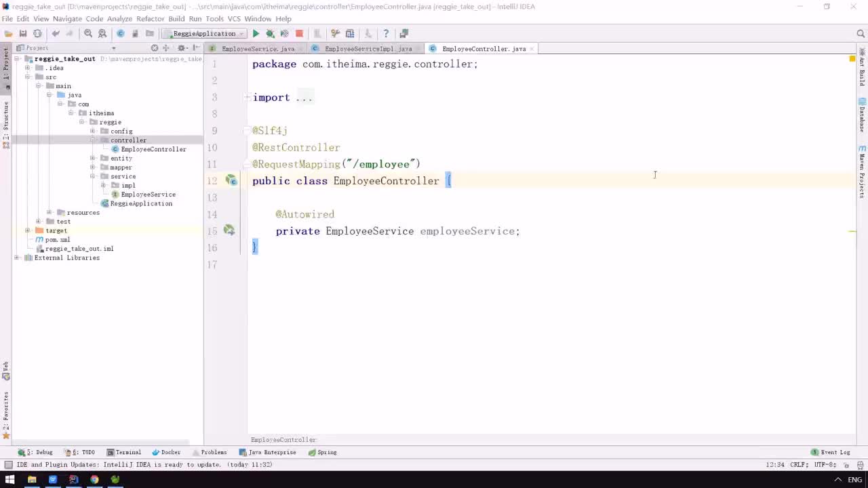Expand the impl package node
The height and width of the screenshot is (488, 868).
point(103,185)
